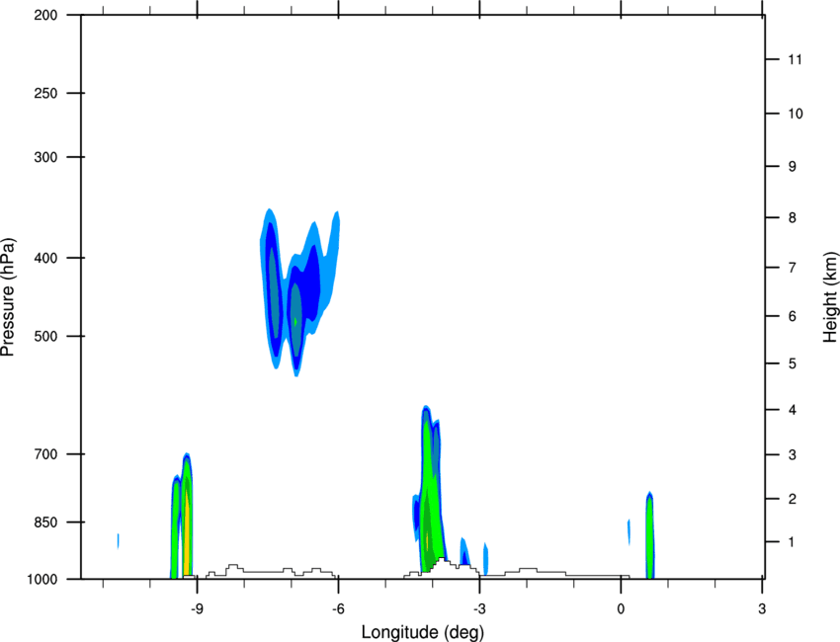Click the green contour column east of 0 longitude
840x642 pixels.
point(649,535)
